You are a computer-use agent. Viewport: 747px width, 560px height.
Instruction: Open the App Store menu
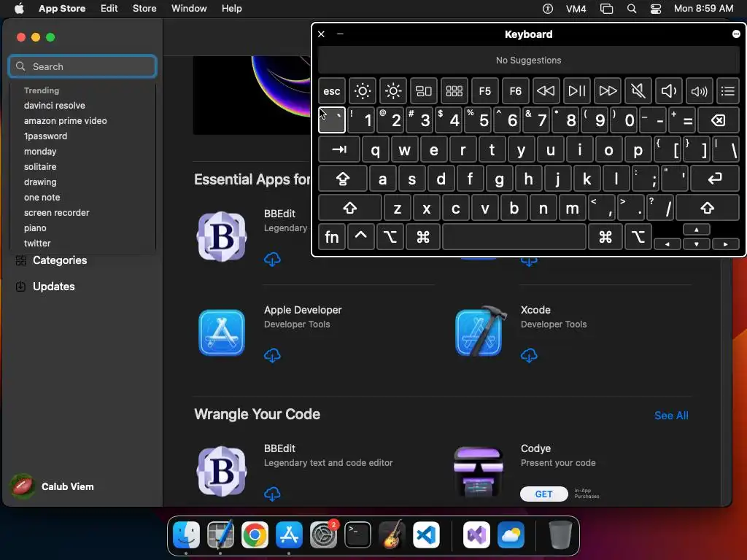62,8
